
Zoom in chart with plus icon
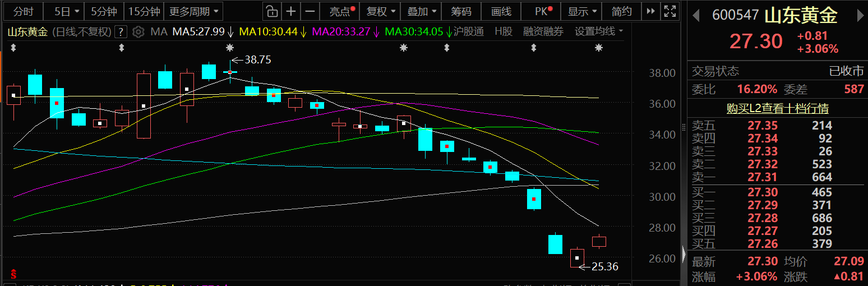pyautogui.click(x=291, y=11)
